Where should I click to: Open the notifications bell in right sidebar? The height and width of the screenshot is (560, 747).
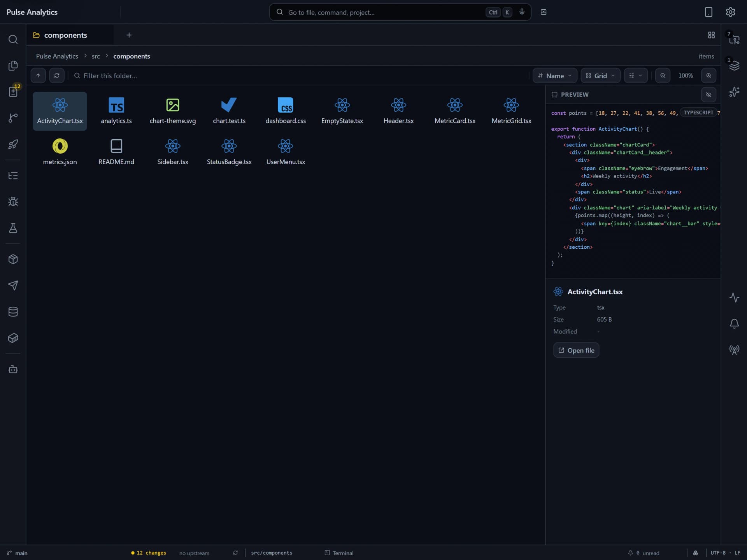pyautogui.click(x=734, y=324)
